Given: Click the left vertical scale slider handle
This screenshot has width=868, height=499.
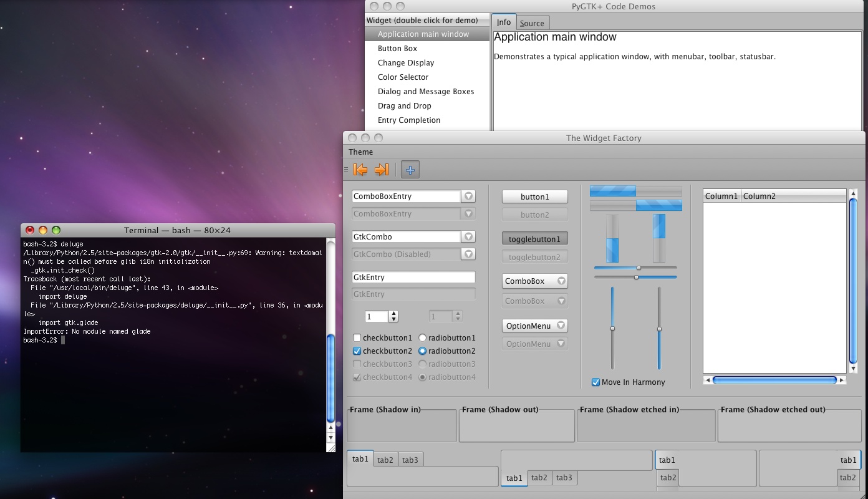Looking at the screenshot, I should click(x=612, y=328).
